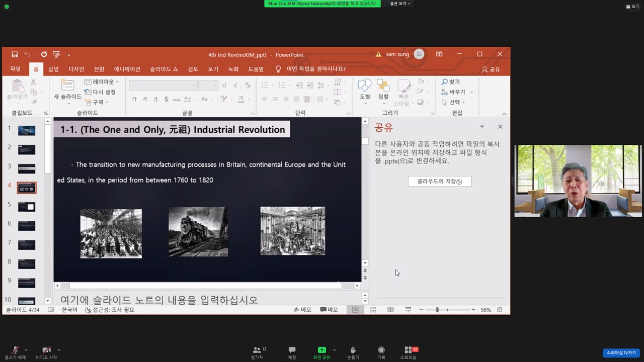Click the Find (찾기) tool
The width and height of the screenshot is (644, 362).
451,82
